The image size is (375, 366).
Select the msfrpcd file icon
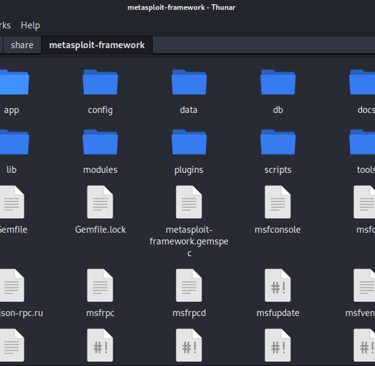189,285
